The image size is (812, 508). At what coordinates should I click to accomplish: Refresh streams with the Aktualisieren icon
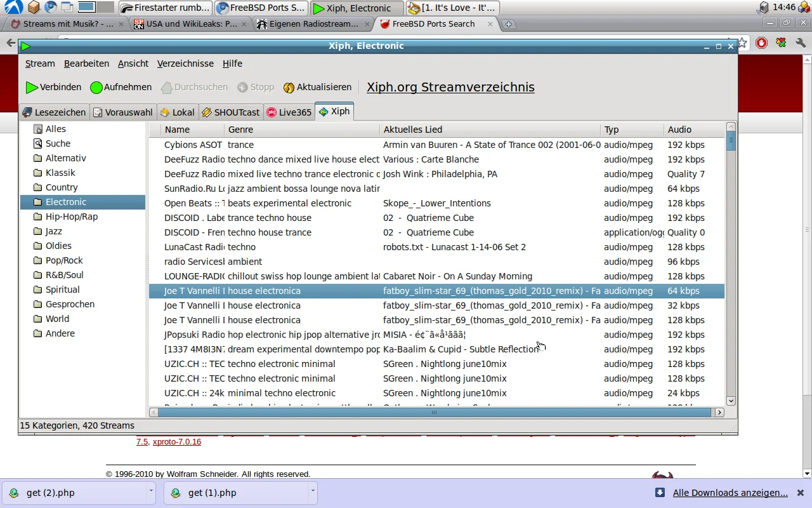(x=289, y=88)
